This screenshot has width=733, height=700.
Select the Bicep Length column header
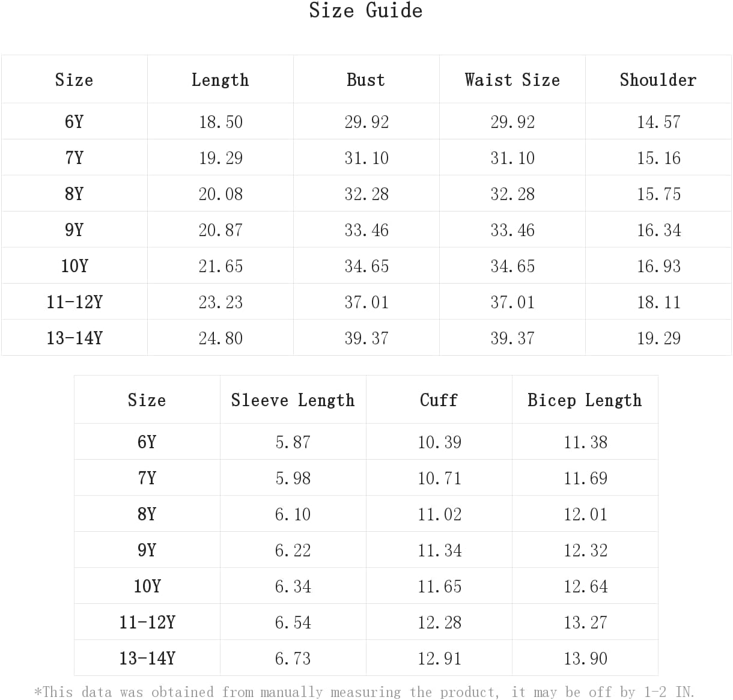coord(585,400)
